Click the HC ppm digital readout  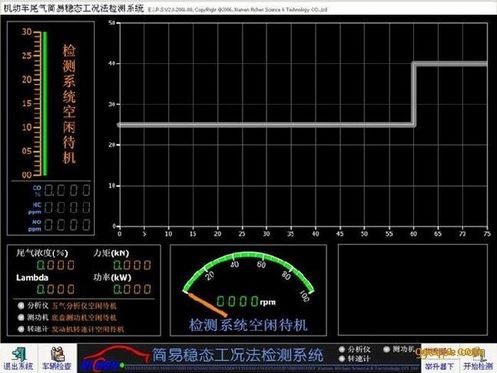67,207
